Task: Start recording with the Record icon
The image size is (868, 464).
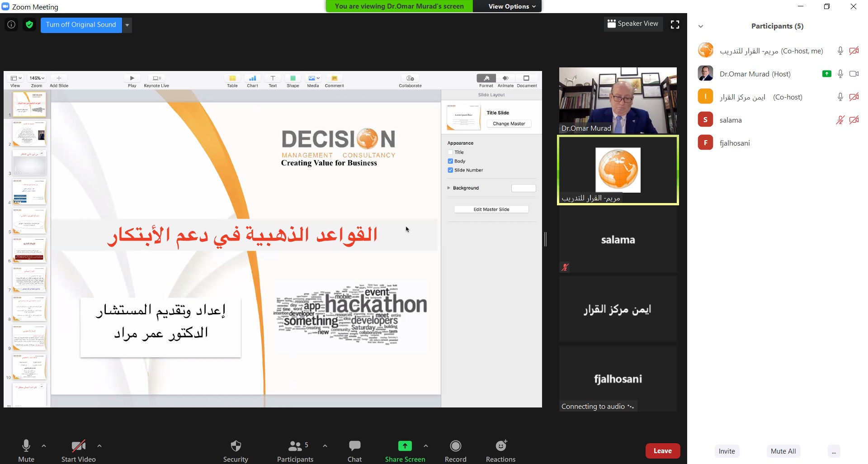Action: 455,446
